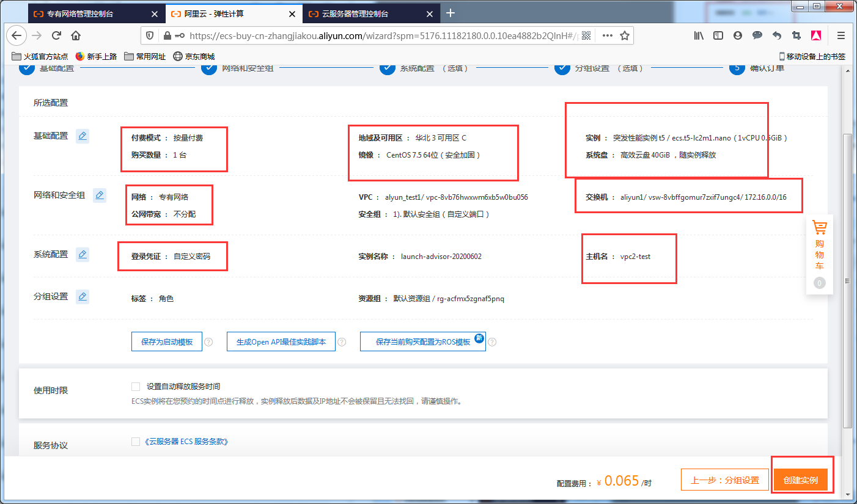Click the Firefox home icon
This screenshot has width=857, height=504.
point(76,35)
